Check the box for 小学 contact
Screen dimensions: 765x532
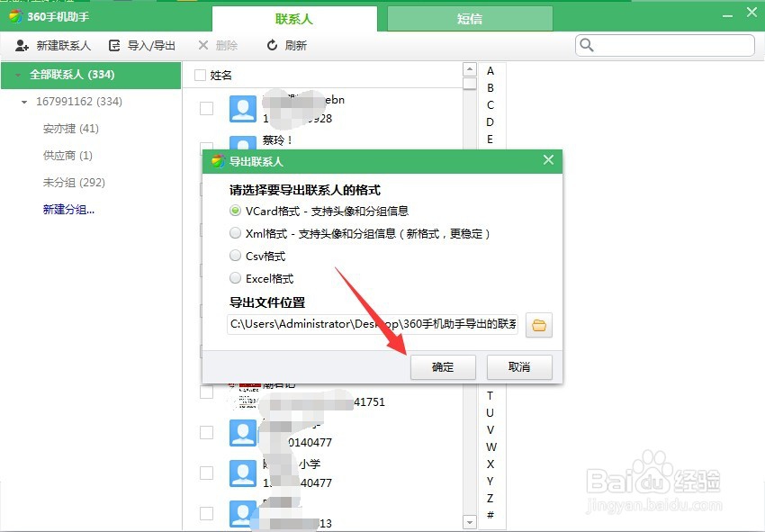point(206,473)
